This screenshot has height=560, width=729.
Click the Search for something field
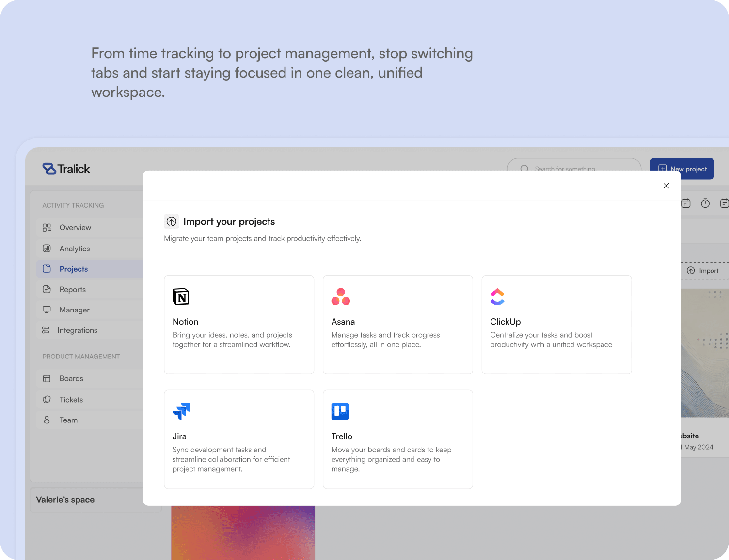[x=574, y=169]
